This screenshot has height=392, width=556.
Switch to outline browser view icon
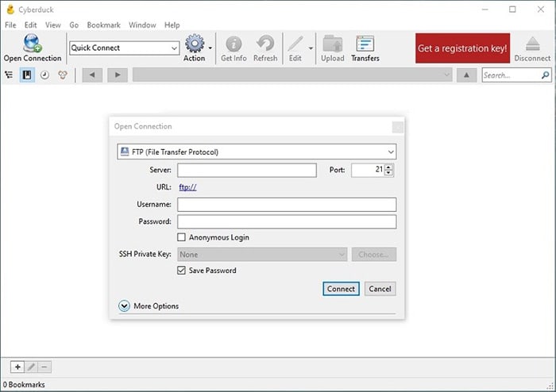(9, 75)
